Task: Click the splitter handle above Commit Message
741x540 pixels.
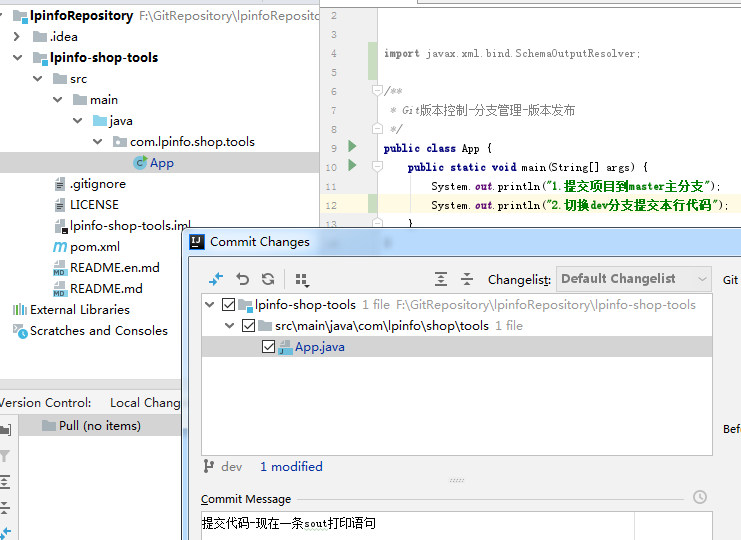Action: [457, 480]
